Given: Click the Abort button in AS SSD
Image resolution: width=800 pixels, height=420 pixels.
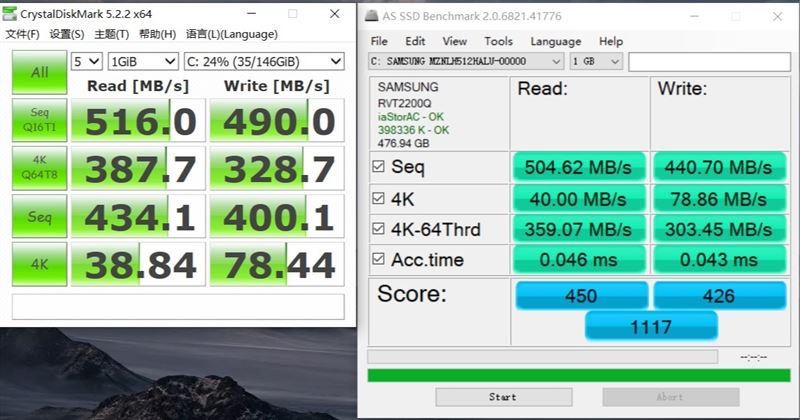Looking at the screenshot, I should pos(670,397).
